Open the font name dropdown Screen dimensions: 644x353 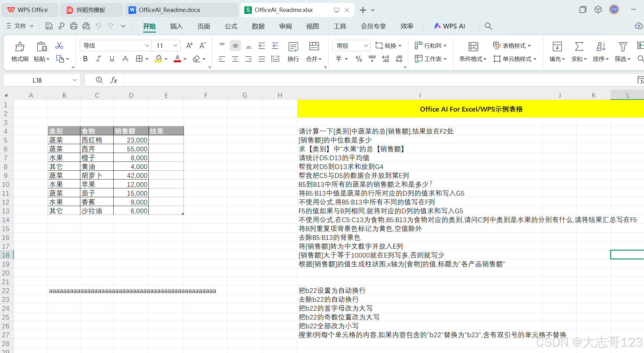point(147,46)
